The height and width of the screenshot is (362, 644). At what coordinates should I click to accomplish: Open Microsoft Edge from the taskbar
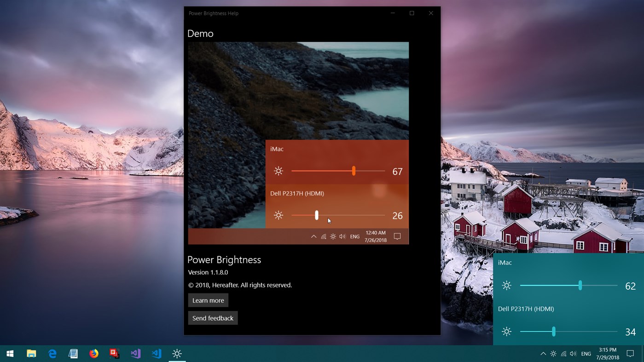point(52,354)
